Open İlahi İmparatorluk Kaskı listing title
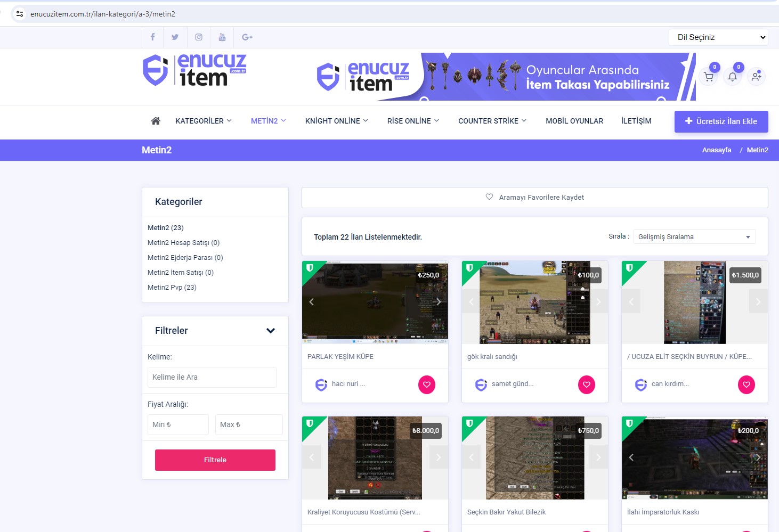Viewport: 779px width, 532px height. 663,512
